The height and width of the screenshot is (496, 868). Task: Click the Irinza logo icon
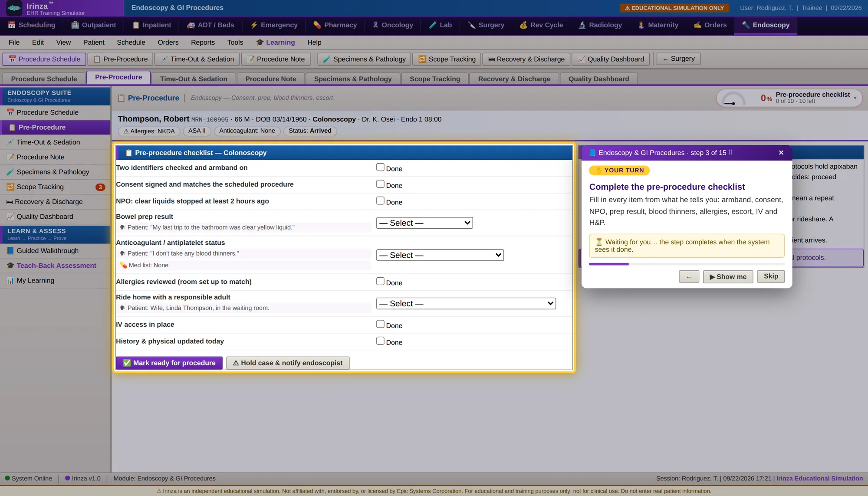click(14, 8)
